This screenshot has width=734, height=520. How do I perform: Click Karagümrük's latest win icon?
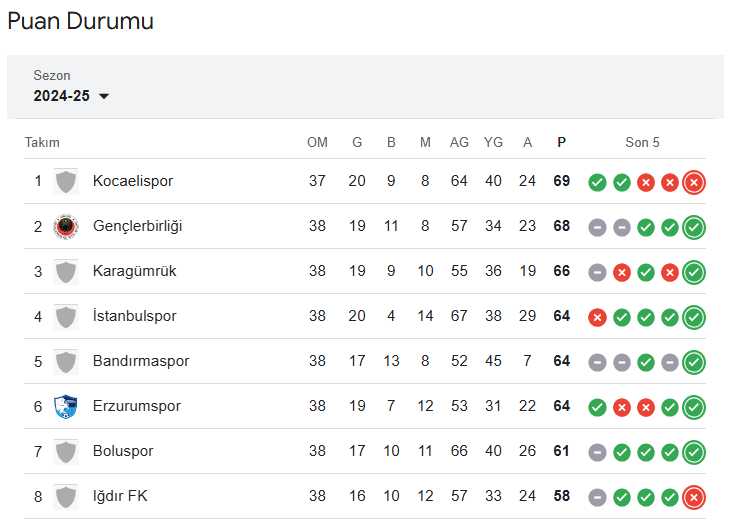(694, 272)
